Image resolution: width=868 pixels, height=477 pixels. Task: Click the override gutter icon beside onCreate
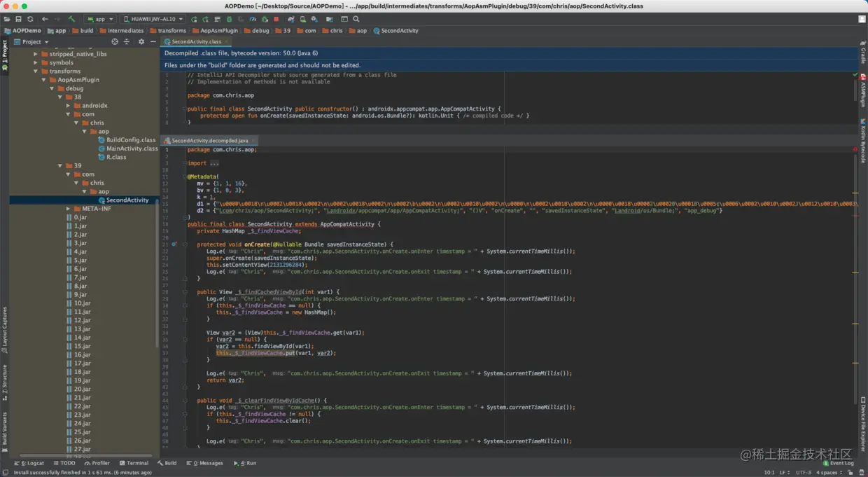coord(174,244)
